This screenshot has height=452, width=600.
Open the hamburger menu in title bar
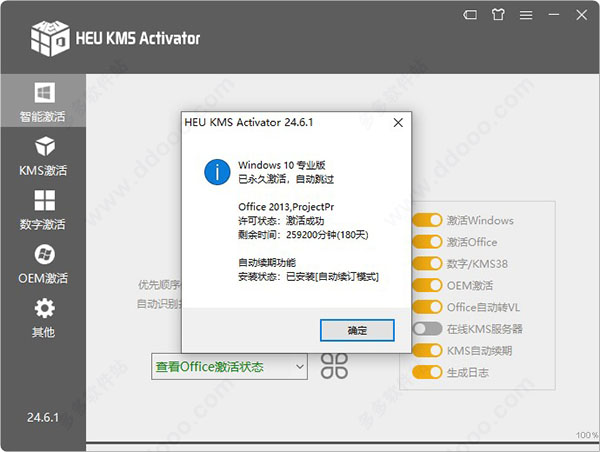526,15
